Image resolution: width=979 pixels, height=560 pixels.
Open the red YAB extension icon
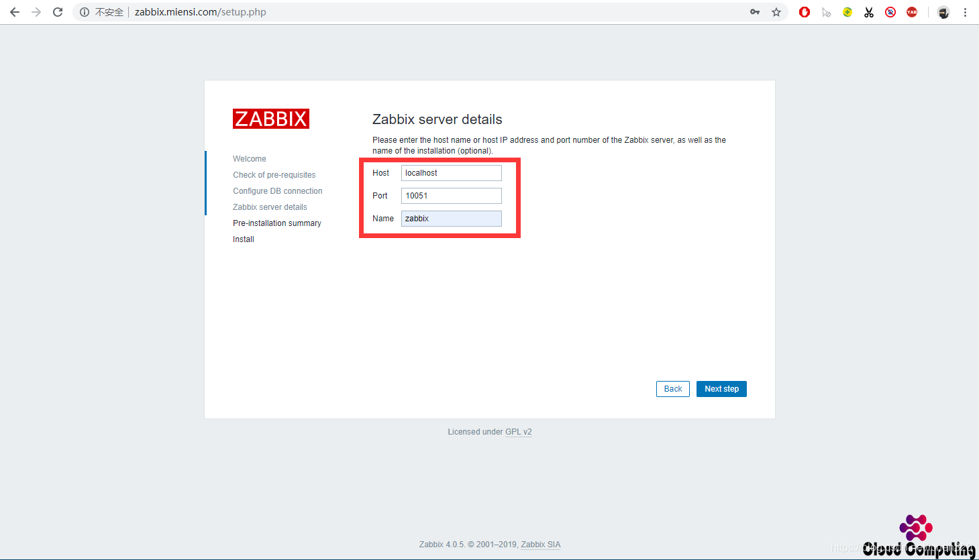coord(912,12)
